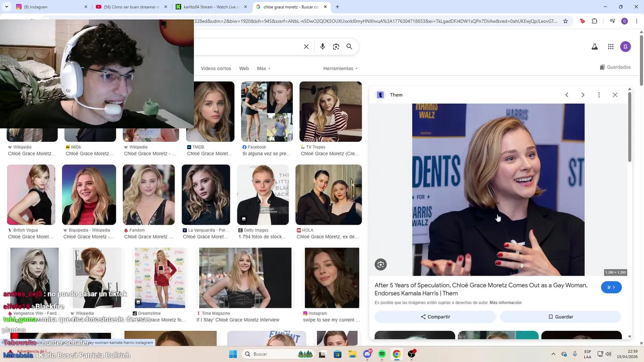Open Spotify from the taskbar

coord(382,354)
